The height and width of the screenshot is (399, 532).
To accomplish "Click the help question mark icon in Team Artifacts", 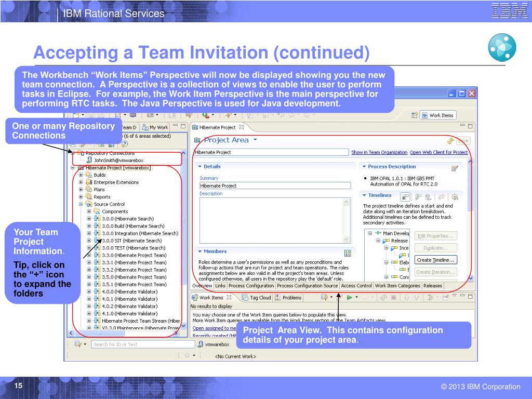I will tap(125, 144).
